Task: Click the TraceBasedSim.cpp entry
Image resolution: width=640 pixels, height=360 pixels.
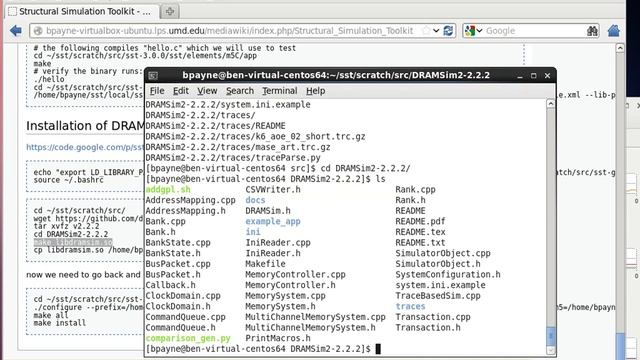Action: [x=438, y=296]
